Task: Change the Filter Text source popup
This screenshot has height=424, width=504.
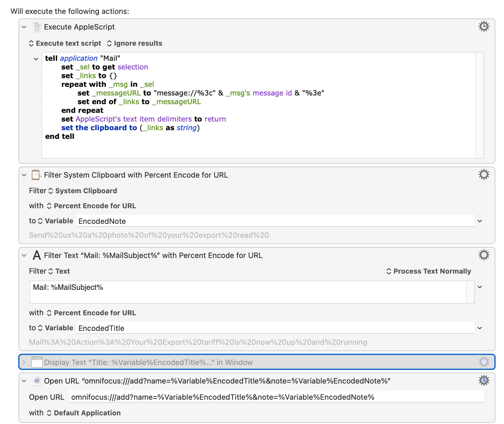Action: tap(59, 271)
